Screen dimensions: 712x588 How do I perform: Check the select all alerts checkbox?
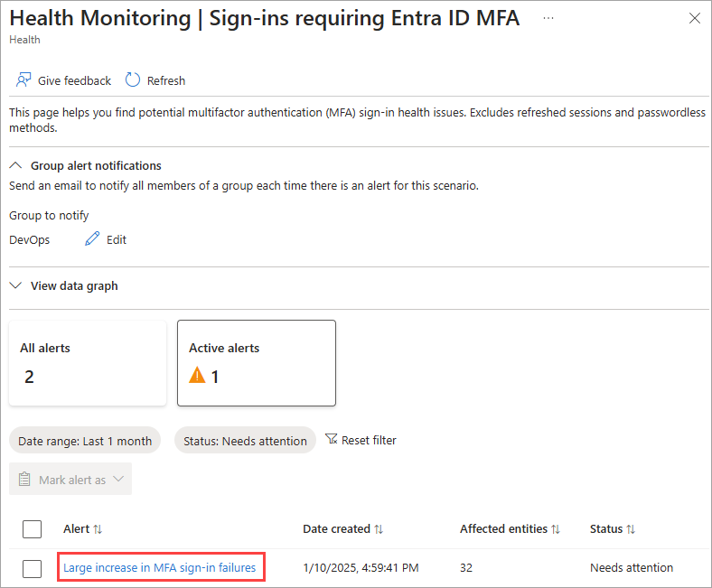(x=32, y=529)
